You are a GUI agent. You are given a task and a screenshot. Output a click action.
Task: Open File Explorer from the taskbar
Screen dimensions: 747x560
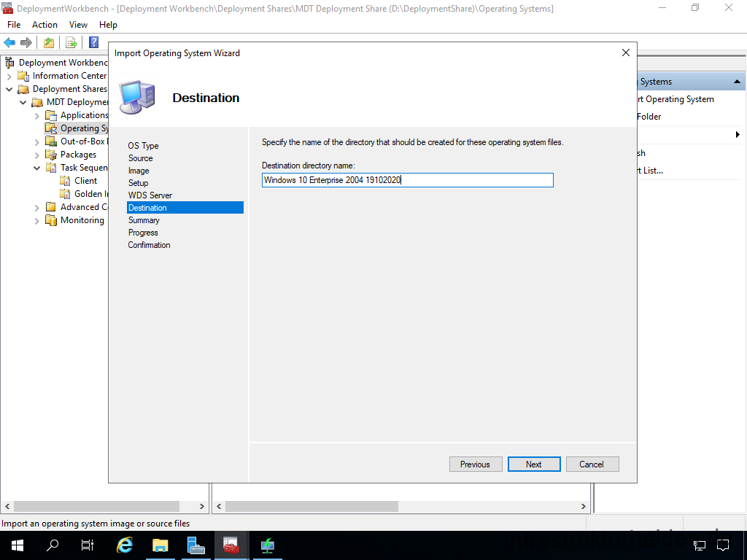point(160,545)
